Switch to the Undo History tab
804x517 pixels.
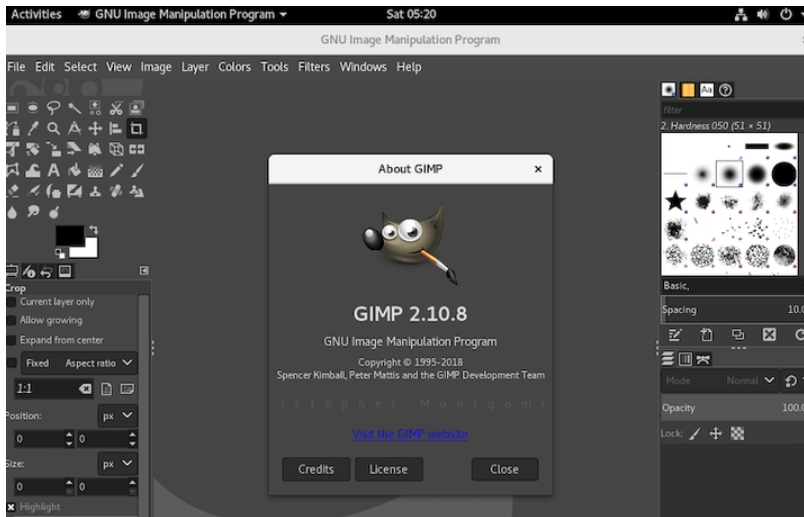pos(47,271)
